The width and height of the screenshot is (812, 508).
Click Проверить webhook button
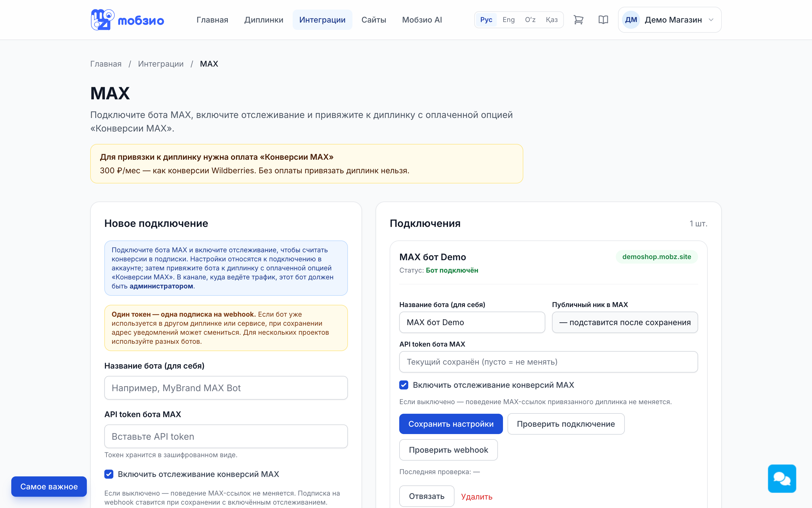[448, 450]
